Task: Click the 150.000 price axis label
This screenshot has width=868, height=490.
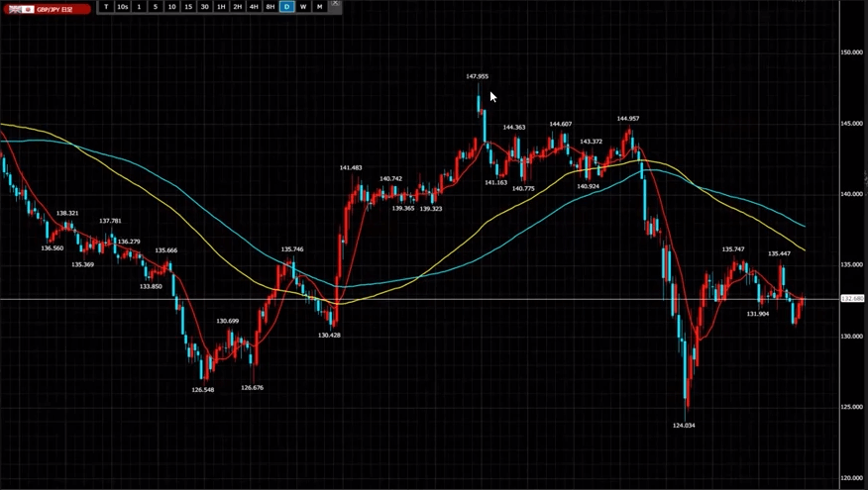Action: tap(851, 52)
